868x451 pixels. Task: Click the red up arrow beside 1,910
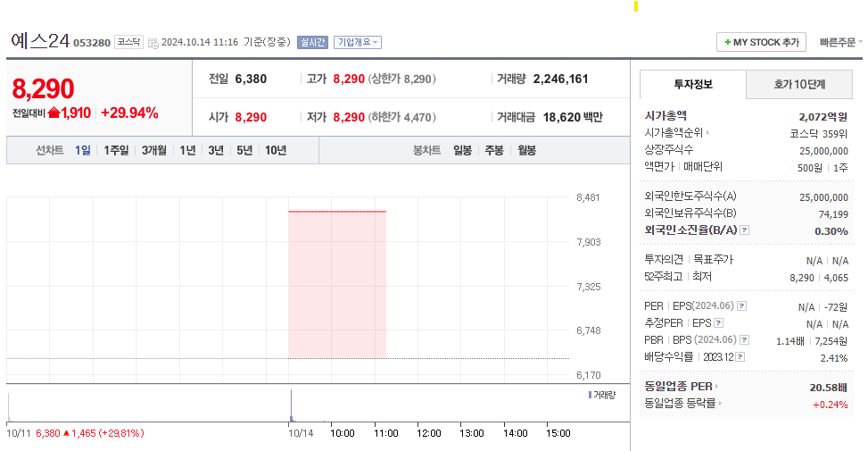coord(54,113)
